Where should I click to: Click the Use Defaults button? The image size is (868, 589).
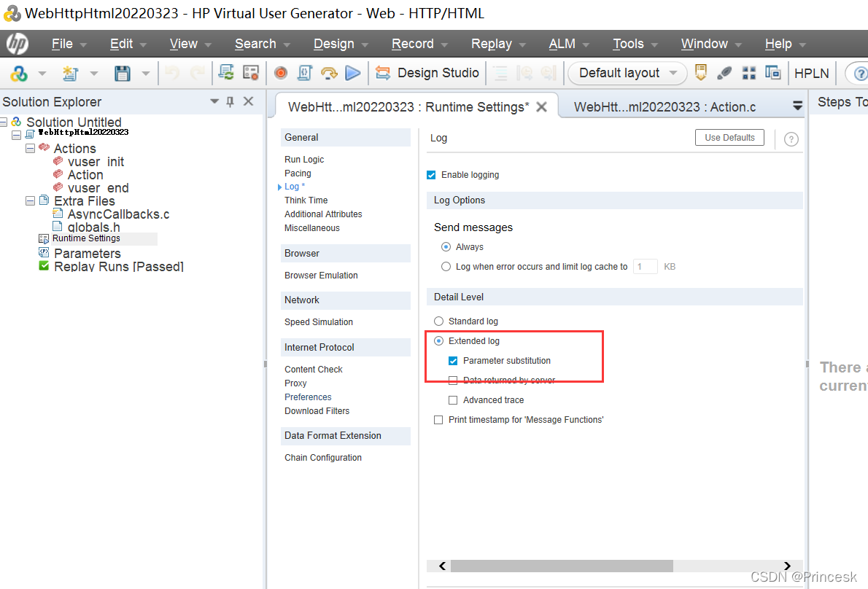pyautogui.click(x=729, y=138)
